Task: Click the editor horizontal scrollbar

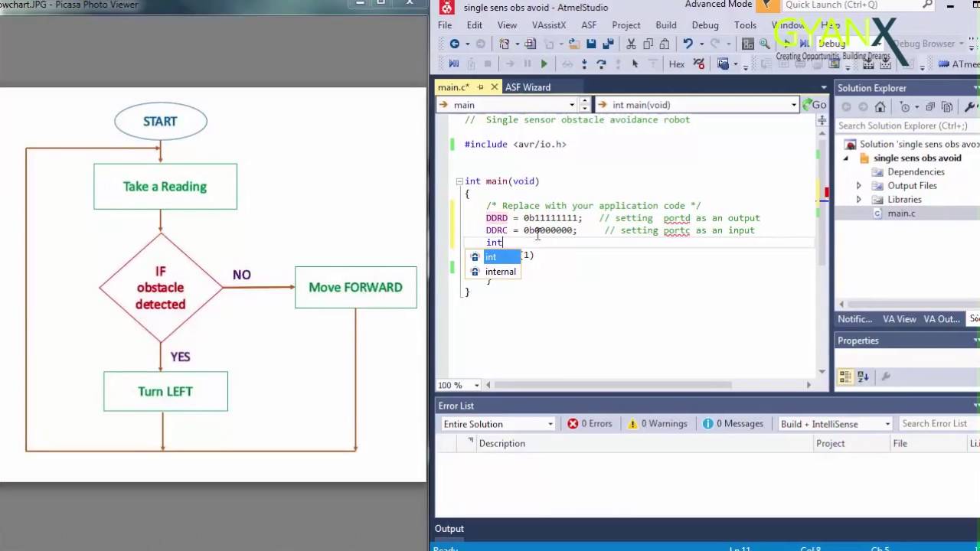Action: 612,385
